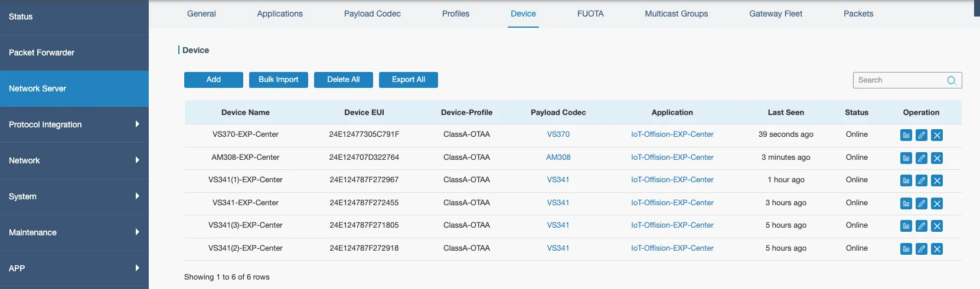Viewport: 980px width, 289px height.
Task: Switch to the Packets tab
Action: pos(858,14)
